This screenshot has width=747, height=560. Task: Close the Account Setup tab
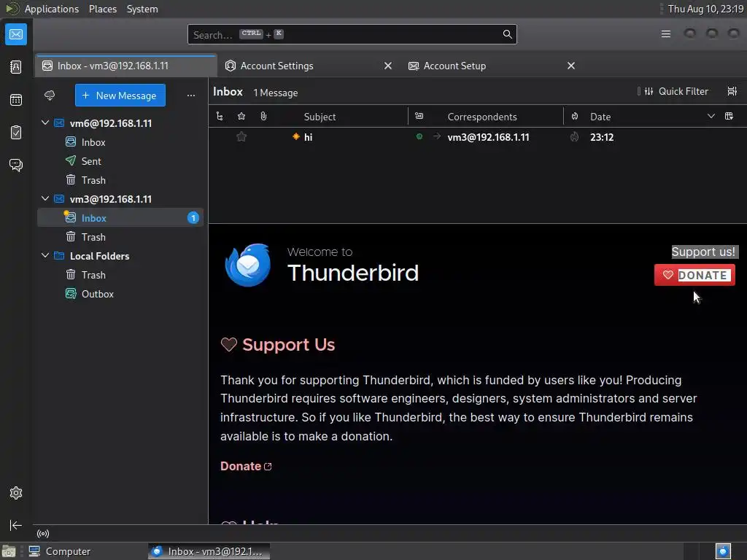571,66
